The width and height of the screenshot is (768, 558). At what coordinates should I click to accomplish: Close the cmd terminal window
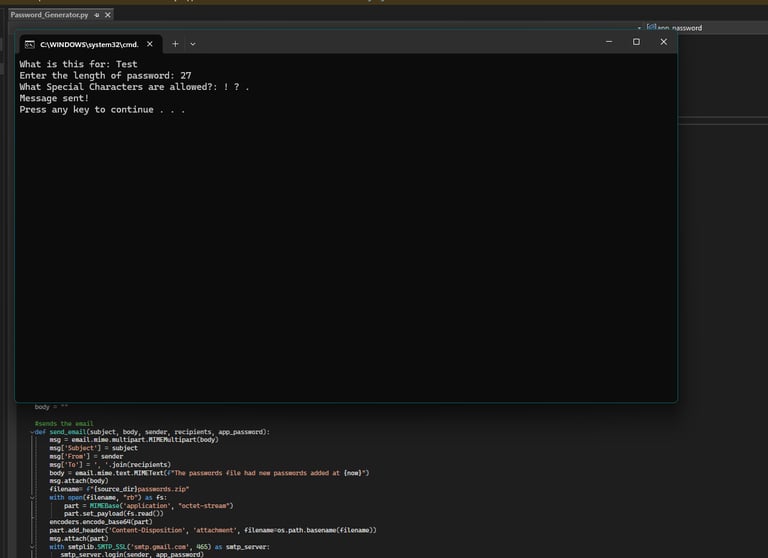pos(664,42)
